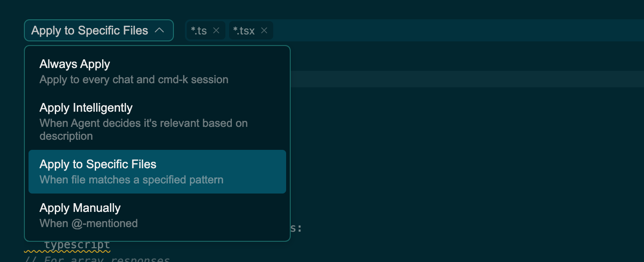Focus the empty glob pattern input area
Viewport: 644px width, 262px height.
[455, 31]
